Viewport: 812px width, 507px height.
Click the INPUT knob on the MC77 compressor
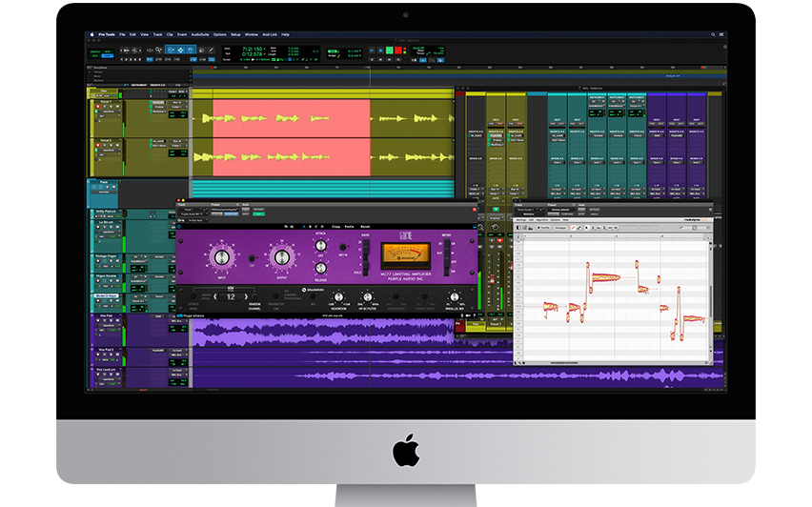221,256
